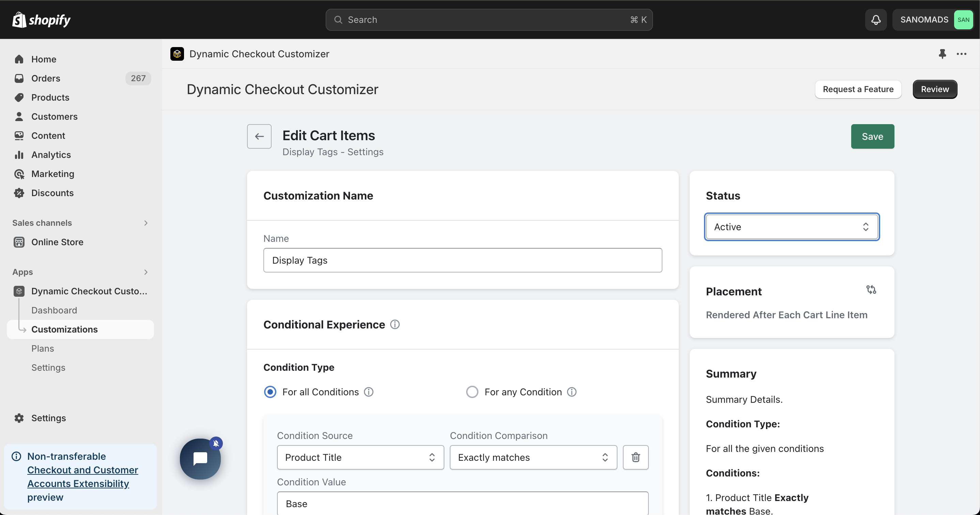Click the Dynamic Checkout app icon in header

(x=177, y=54)
